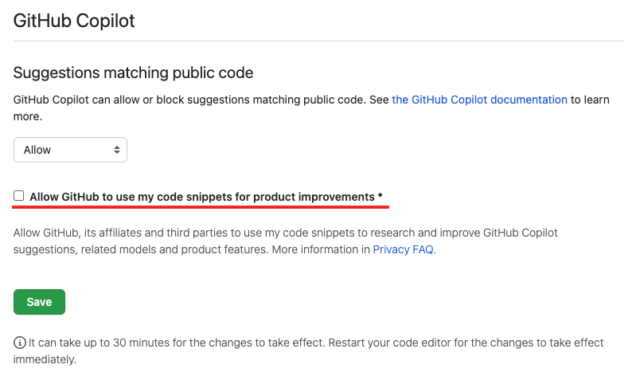
Task: Click the info circle icon before the 30 minutes note
Action: [x=20, y=343]
